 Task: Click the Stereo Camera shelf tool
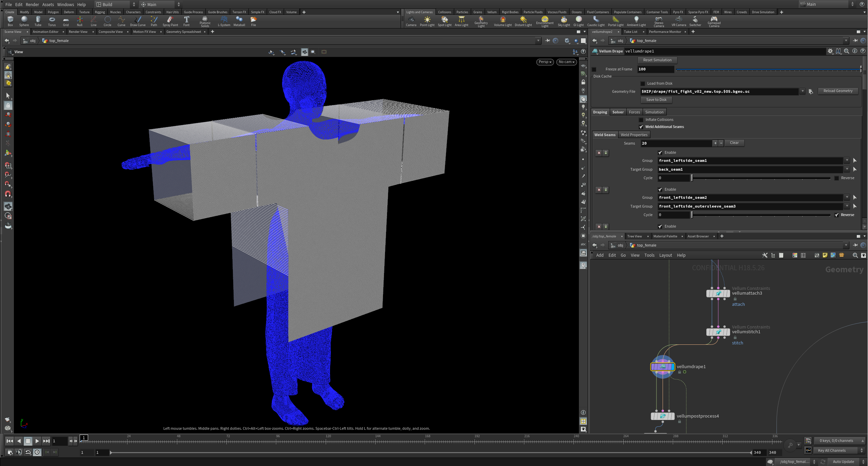point(659,21)
